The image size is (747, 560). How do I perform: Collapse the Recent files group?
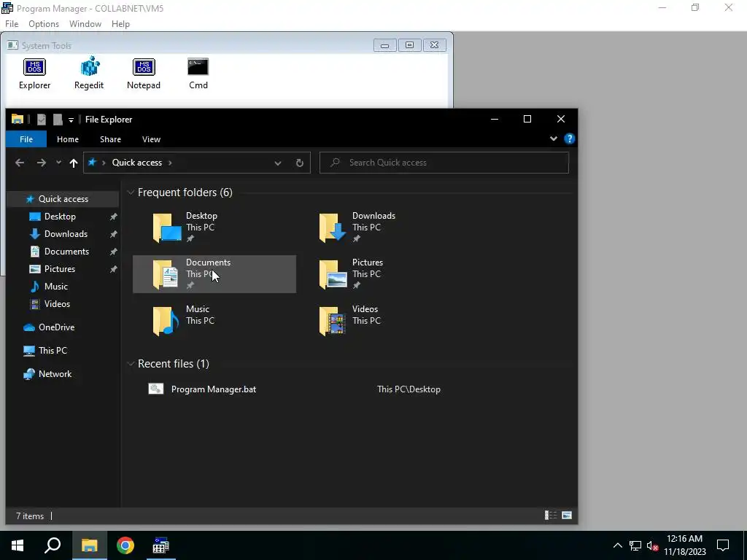click(131, 364)
